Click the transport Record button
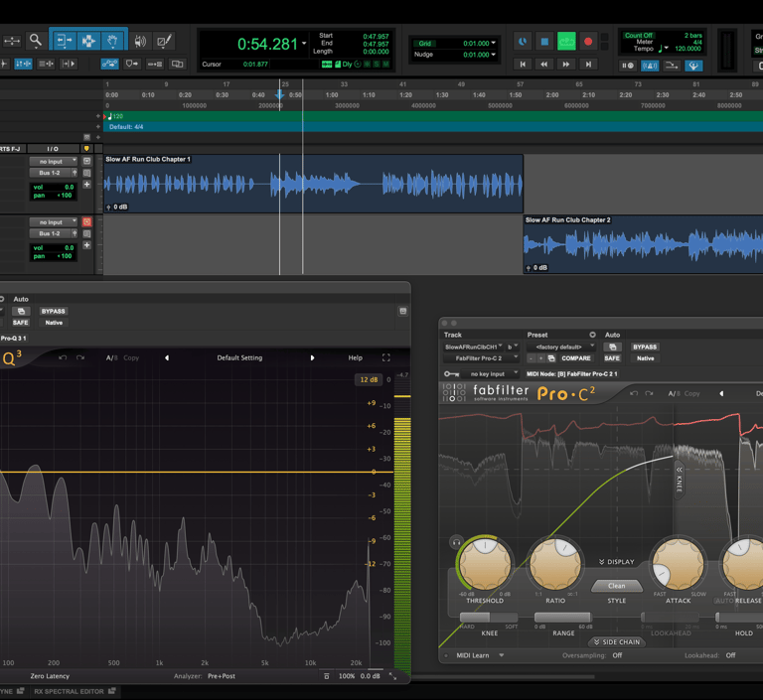763x700 pixels. pyautogui.click(x=588, y=42)
